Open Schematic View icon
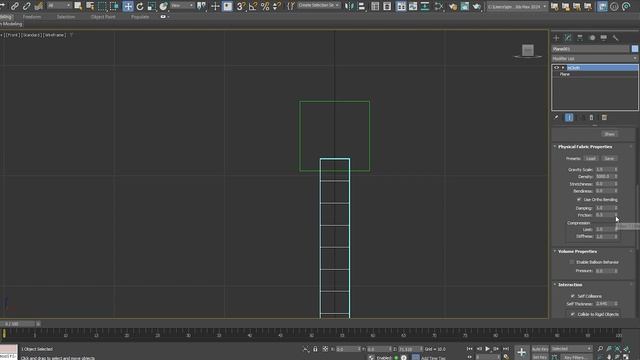Screen dimensions: 640x360 click(x=425, y=6)
